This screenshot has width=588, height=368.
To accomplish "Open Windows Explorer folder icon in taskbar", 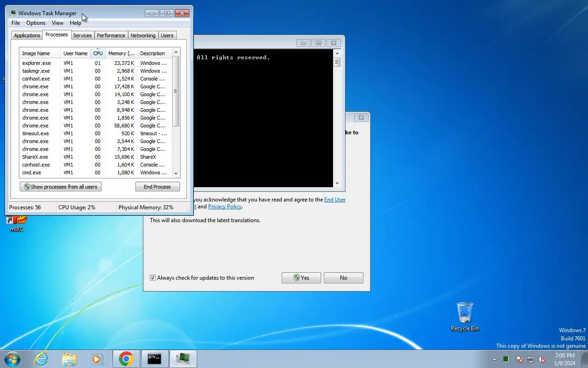I will click(69, 359).
